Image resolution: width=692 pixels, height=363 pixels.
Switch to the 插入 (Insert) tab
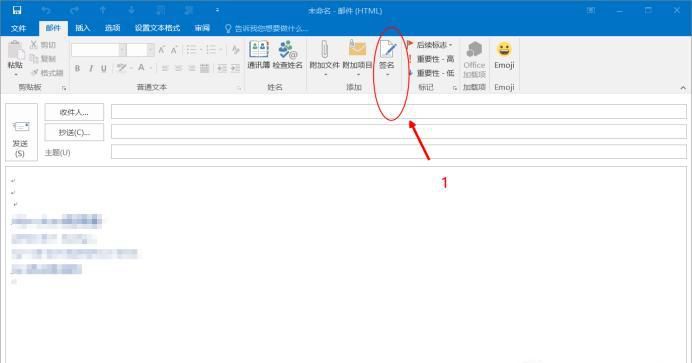[83, 28]
